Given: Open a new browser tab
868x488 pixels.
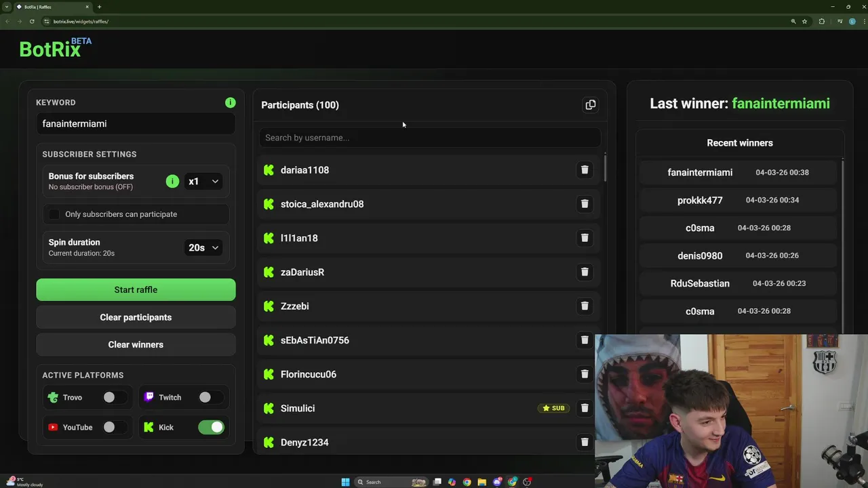Looking at the screenshot, I should pyautogui.click(x=99, y=7).
